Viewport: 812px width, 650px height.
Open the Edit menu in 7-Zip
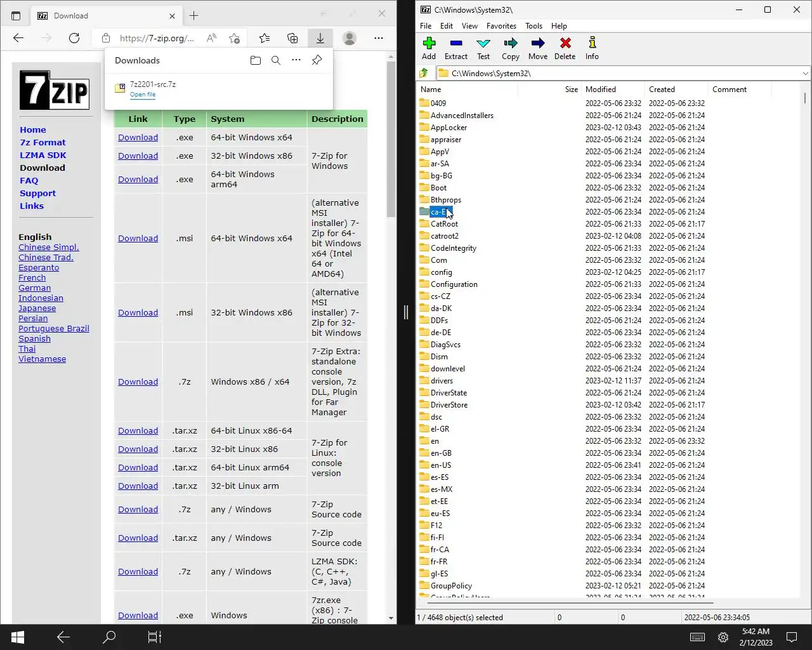coord(447,26)
